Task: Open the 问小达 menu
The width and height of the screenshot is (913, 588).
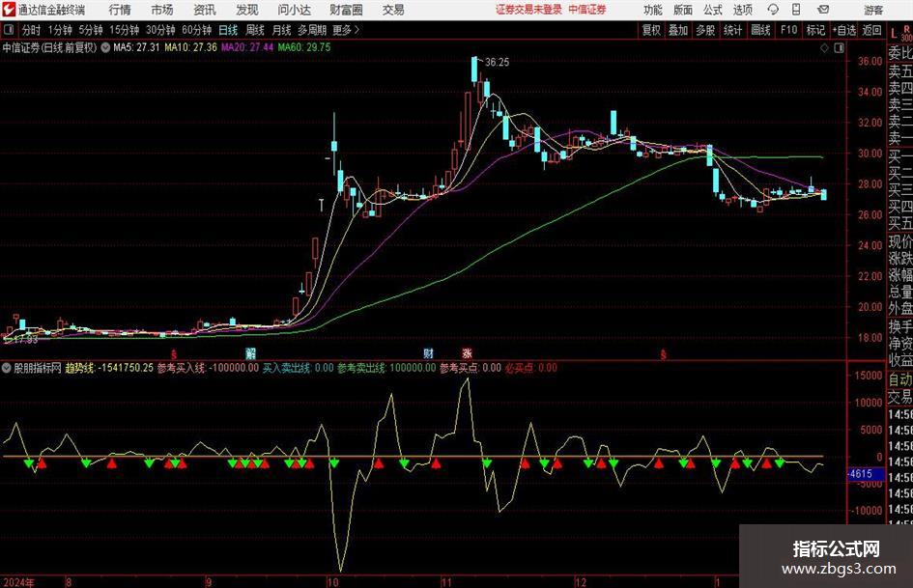Action: click(x=294, y=10)
